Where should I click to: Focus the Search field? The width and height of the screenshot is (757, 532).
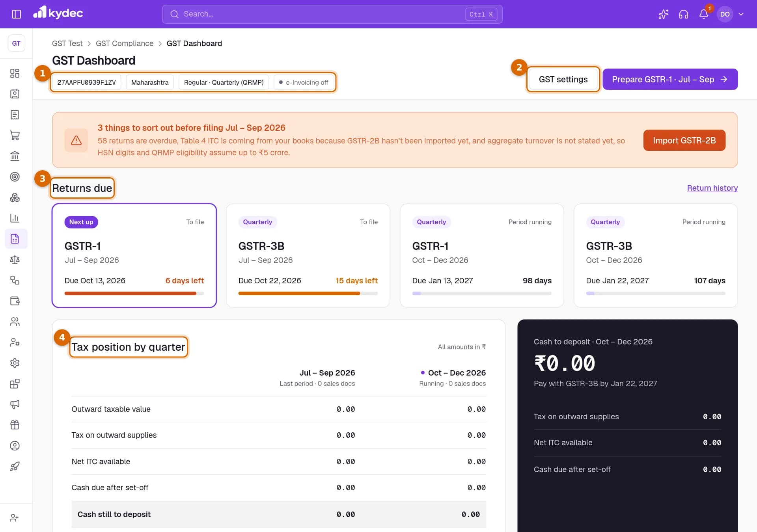[332, 14]
